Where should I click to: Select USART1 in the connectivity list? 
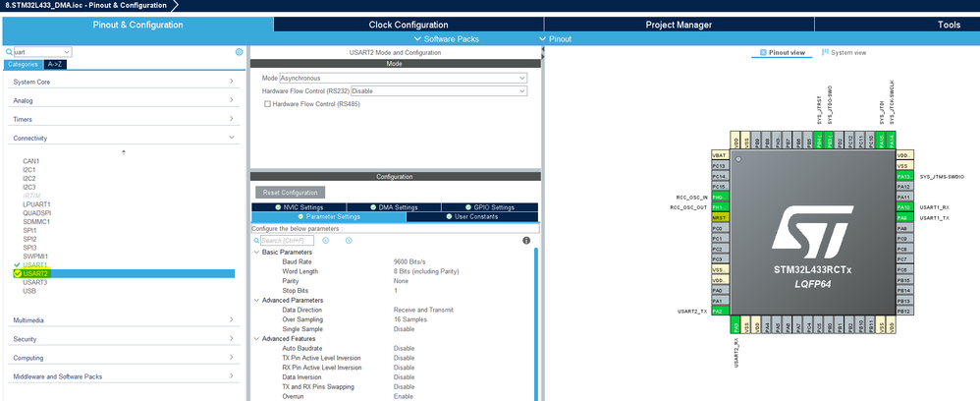click(x=35, y=265)
